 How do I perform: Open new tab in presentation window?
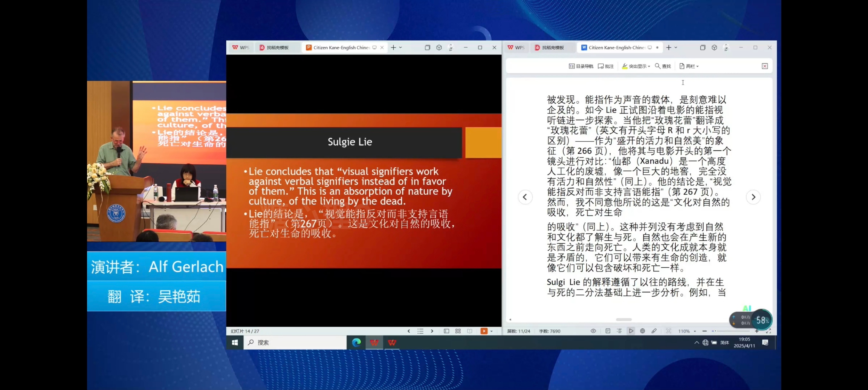[x=393, y=47]
